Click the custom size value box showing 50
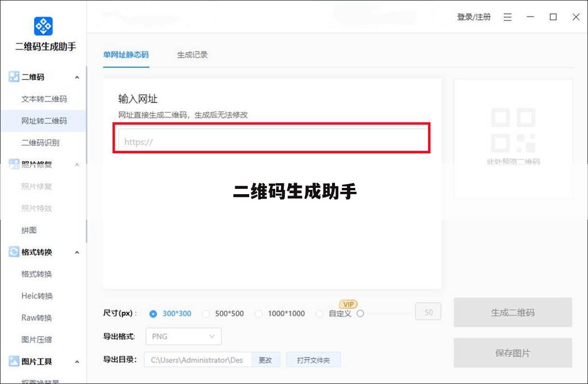 428,312
